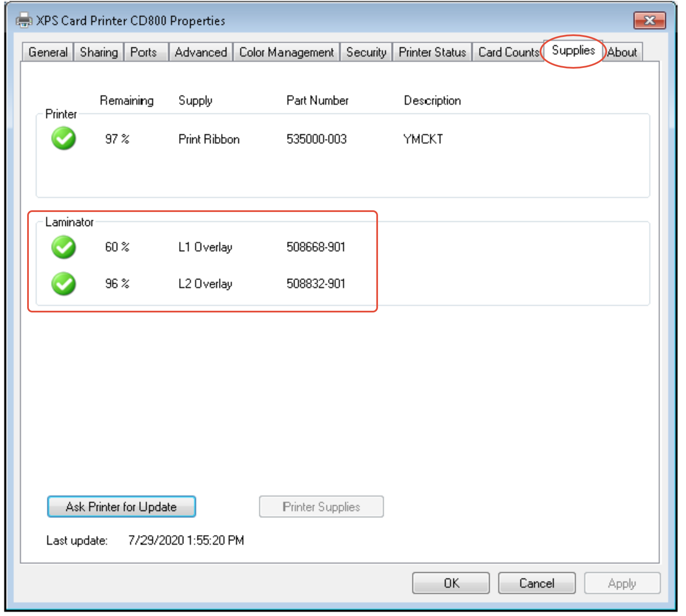
Task: Click the YMCKT description
Action: pos(423,139)
